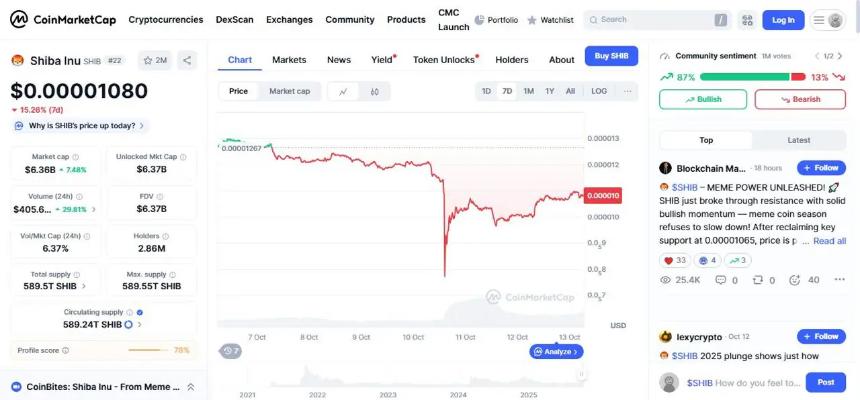Open the Markets tab
Screen dimensions: 860x400
click(x=289, y=60)
